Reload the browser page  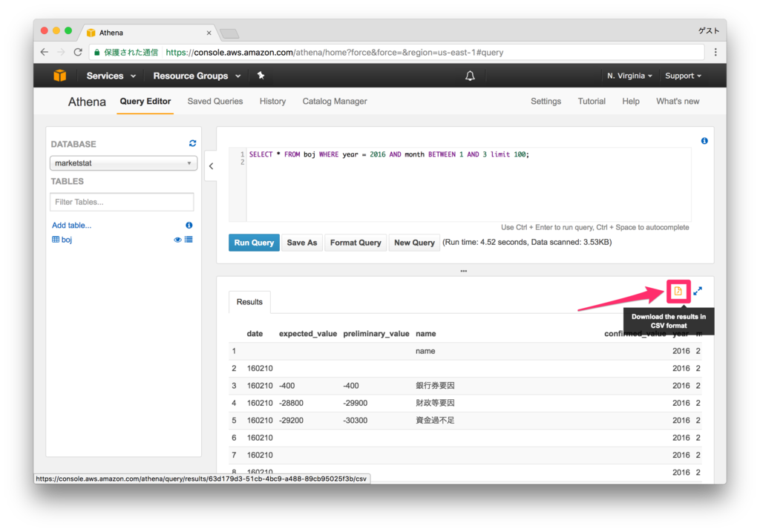point(78,53)
